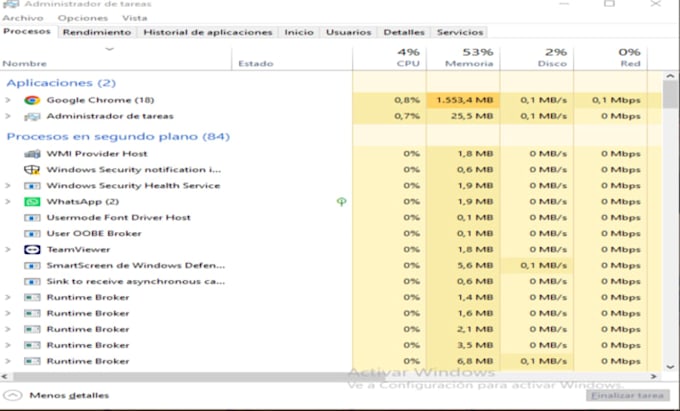The image size is (680, 411).
Task: Switch to the Detalles tab
Action: (404, 33)
